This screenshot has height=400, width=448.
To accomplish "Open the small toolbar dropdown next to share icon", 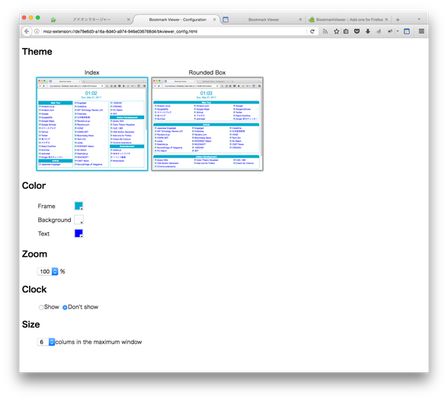I will (397, 31).
